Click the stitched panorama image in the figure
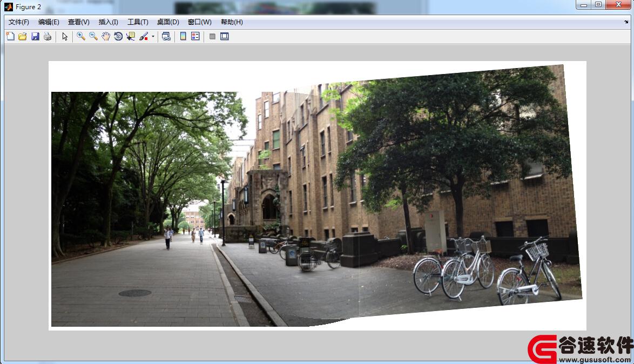The image size is (634, 364). (x=316, y=196)
